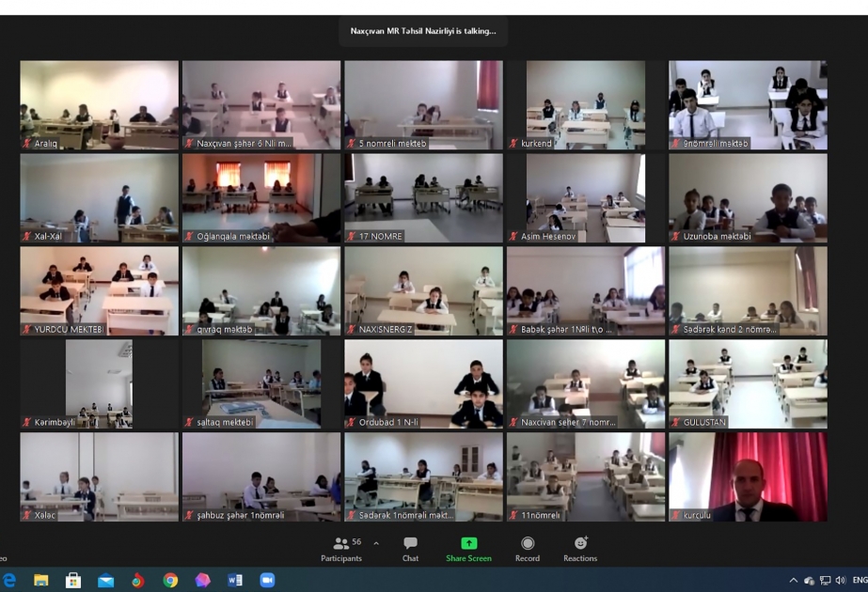
Task: Select the Naxcivan seher 7 nomr video tile
Action: point(586,384)
